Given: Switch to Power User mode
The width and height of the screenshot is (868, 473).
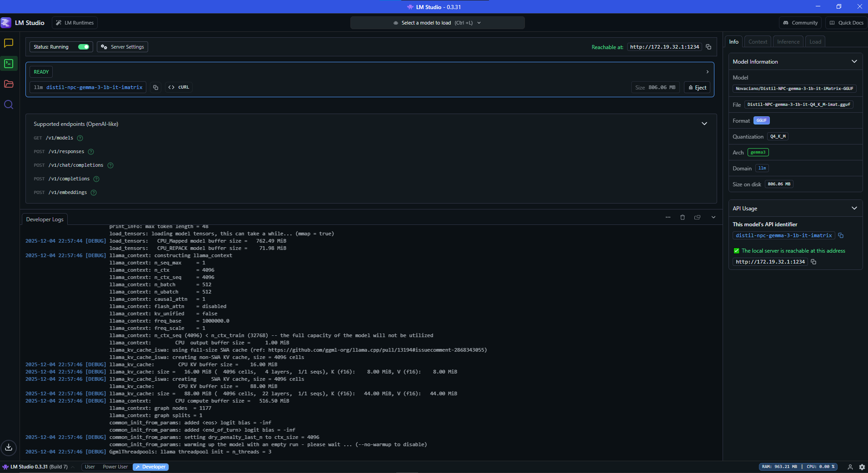Looking at the screenshot, I should 115,467.
